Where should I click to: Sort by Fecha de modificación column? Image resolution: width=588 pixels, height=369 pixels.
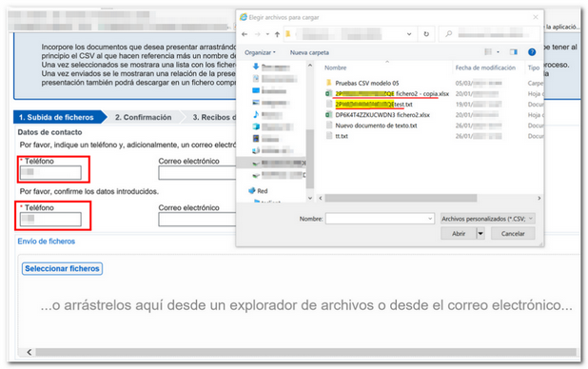click(x=485, y=68)
